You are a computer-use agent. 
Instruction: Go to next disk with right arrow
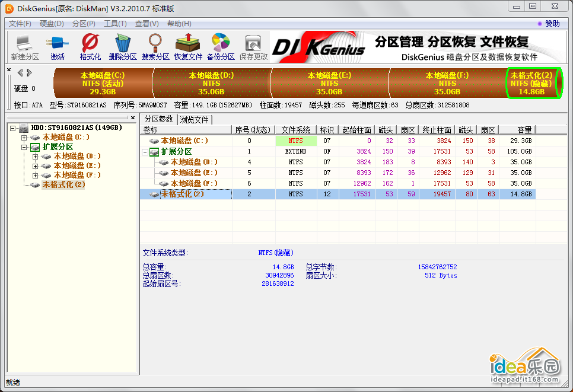[x=29, y=73]
